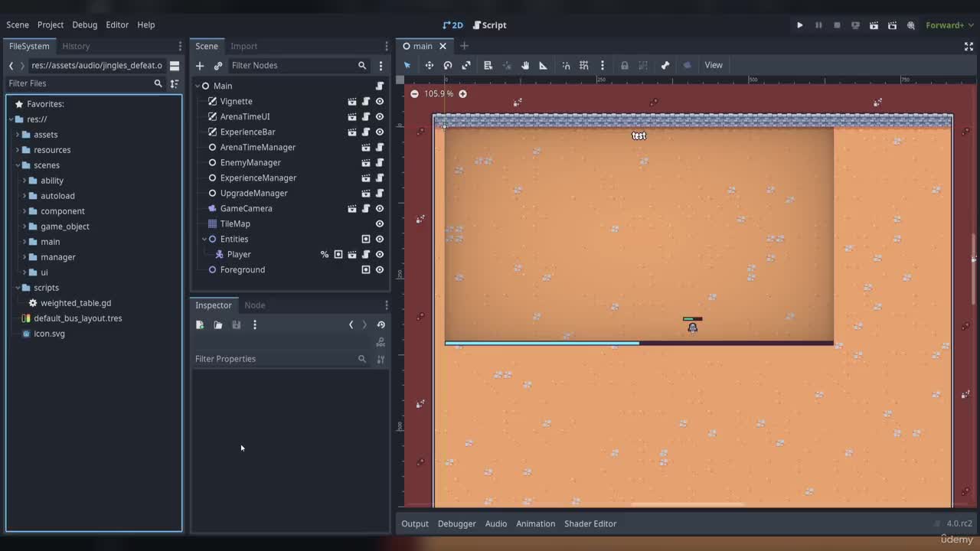Toggle visibility of ArenaTimeUI node
The width and height of the screenshot is (980, 551).
click(x=380, y=116)
